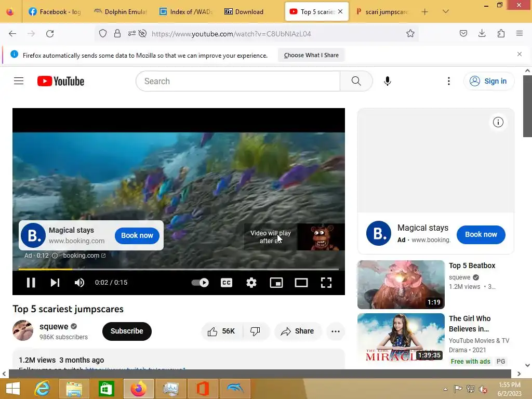Click Top 5 Beatbox video title
532x399 pixels.
click(x=472, y=265)
